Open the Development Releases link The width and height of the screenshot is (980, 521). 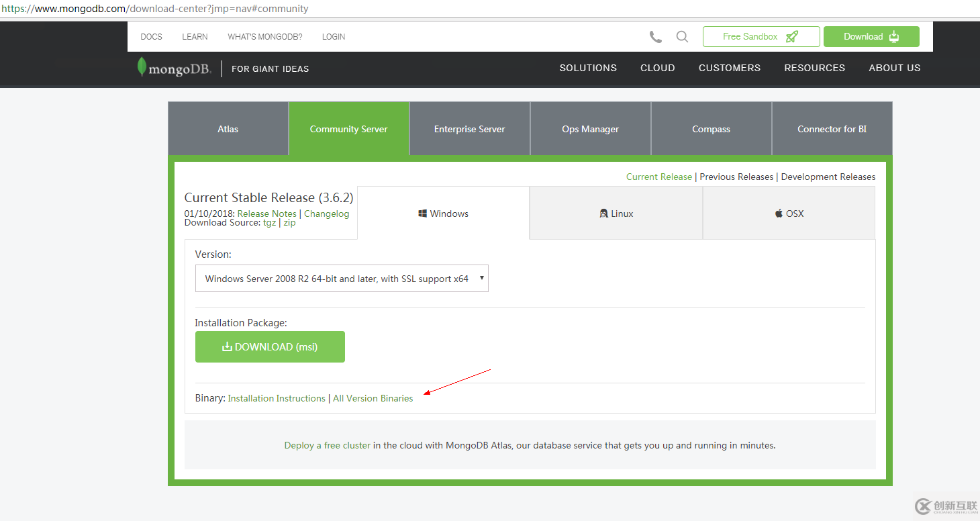click(x=828, y=177)
